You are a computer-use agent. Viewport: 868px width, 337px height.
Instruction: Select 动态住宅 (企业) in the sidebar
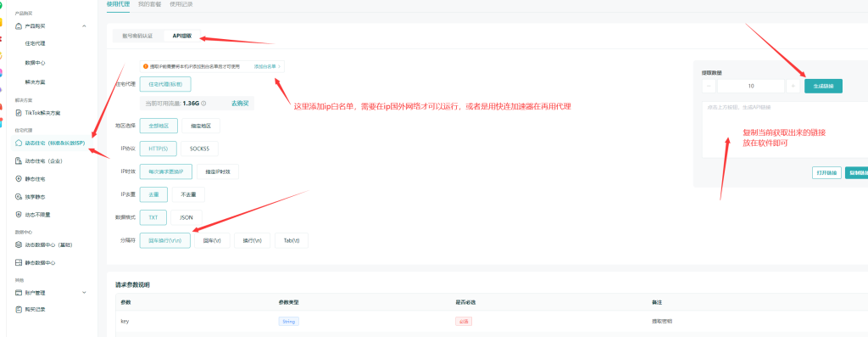click(43, 161)
